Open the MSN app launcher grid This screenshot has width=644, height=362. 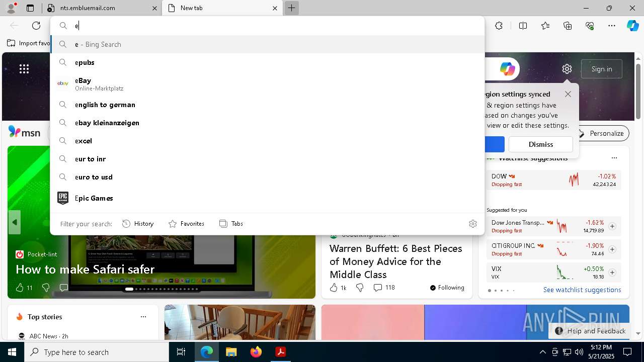coord(24,69)
